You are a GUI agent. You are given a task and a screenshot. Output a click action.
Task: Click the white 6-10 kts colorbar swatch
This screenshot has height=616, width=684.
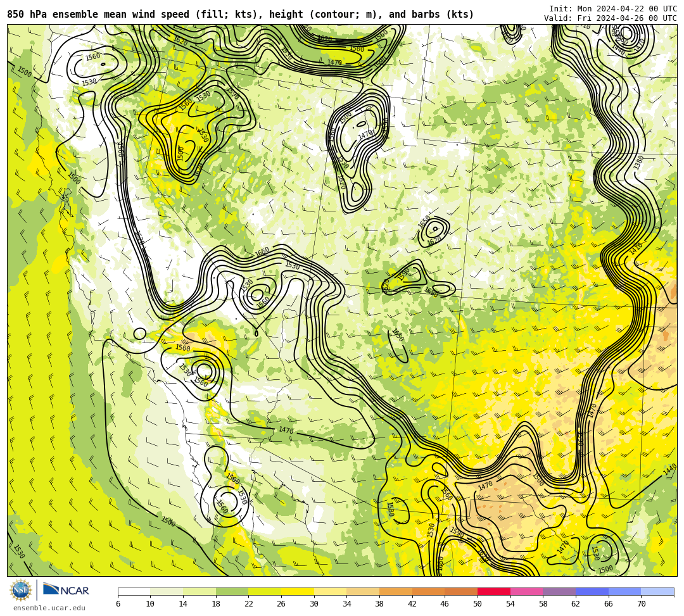(134, 591)
